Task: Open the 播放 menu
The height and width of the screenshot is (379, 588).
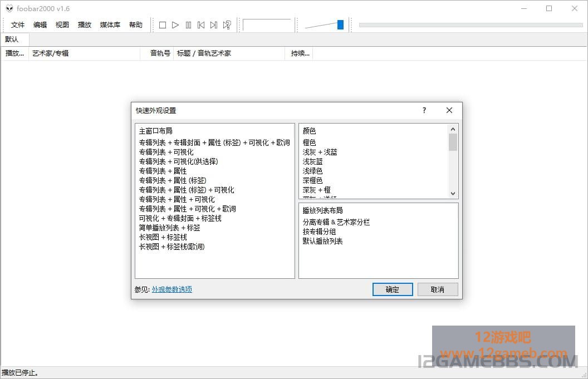Action: (85, 25)
